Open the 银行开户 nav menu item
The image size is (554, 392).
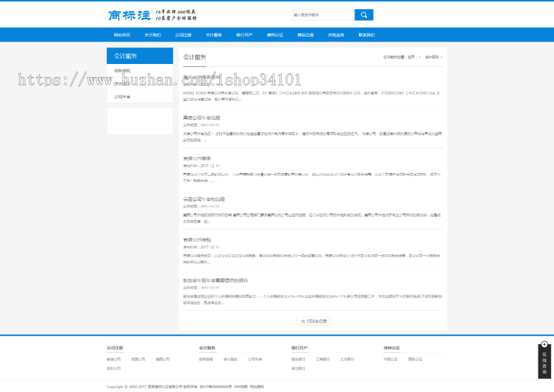point(244,35)
